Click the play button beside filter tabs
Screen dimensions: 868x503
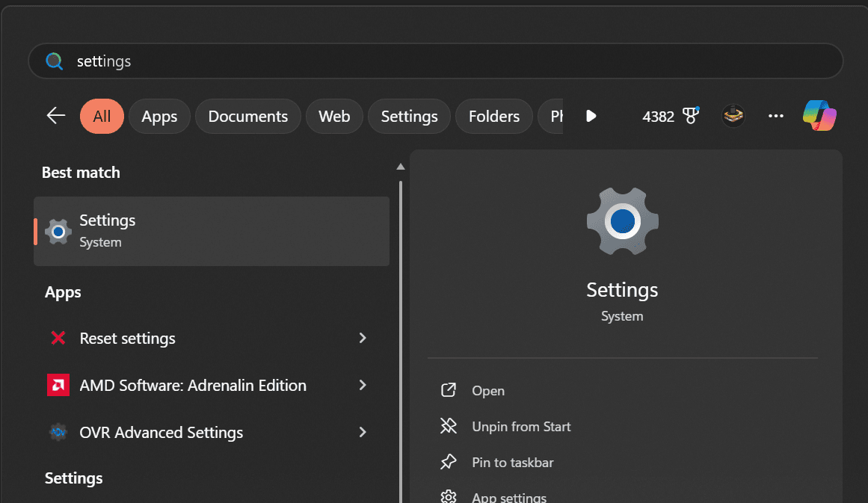tap(591, 116)
